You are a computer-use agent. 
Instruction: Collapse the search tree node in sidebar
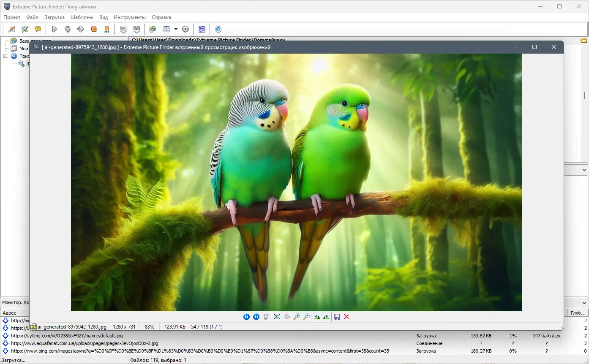tap(6, 56)
